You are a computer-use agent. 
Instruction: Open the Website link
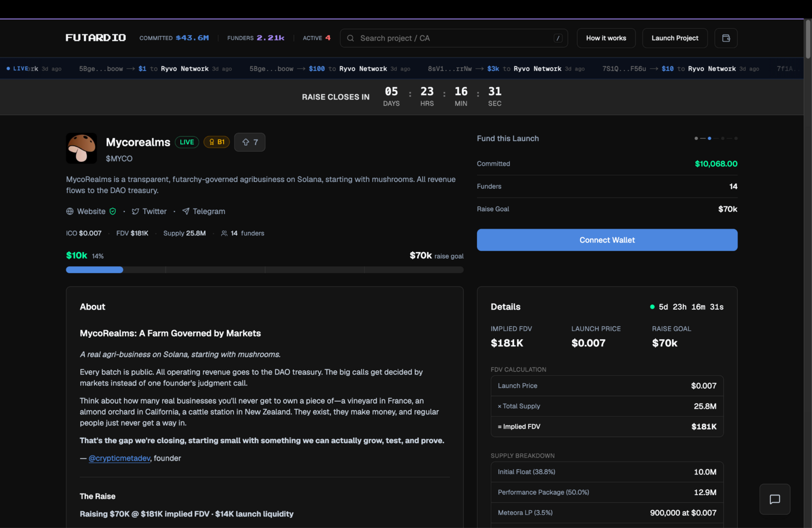pyautogui.click(x=91, y=212)
